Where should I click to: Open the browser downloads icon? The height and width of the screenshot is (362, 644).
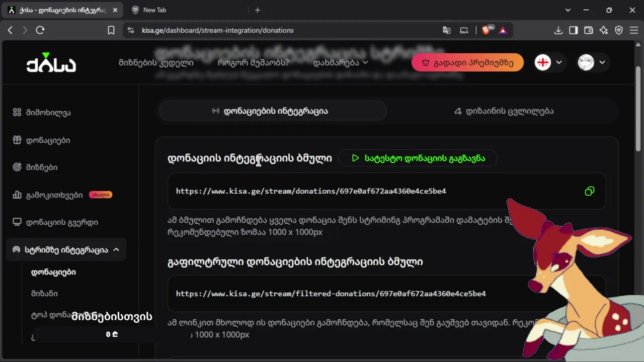[x=558, y=30]
